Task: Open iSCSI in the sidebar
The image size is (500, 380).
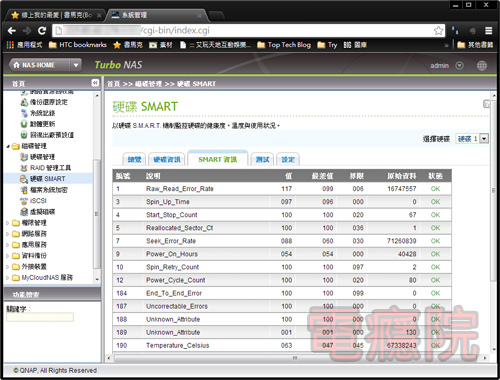Action: click(38, 201)
